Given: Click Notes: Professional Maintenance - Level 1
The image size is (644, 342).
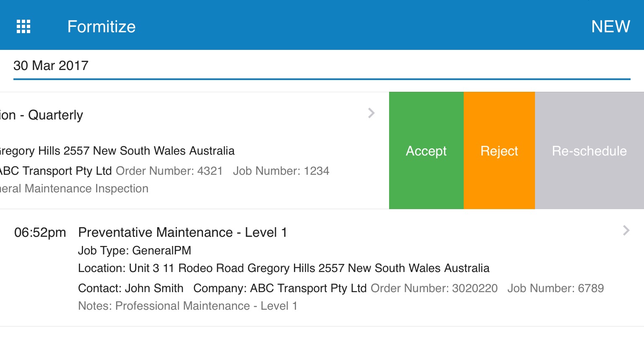Looking at the screenshot, I should [x=188, y=306].
